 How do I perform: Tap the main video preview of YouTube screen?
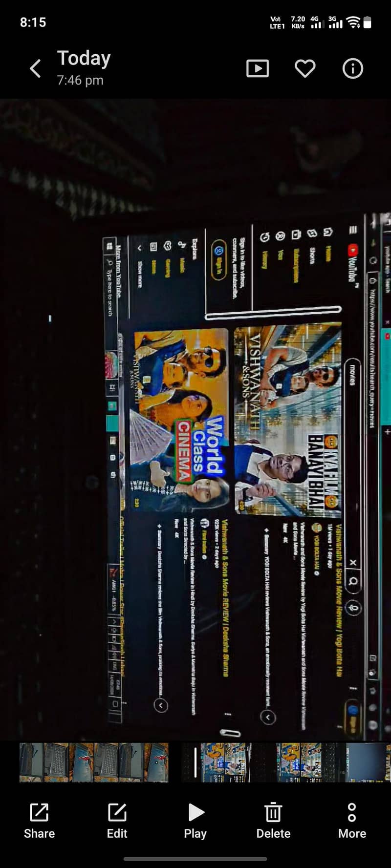(x=195, y=420)
